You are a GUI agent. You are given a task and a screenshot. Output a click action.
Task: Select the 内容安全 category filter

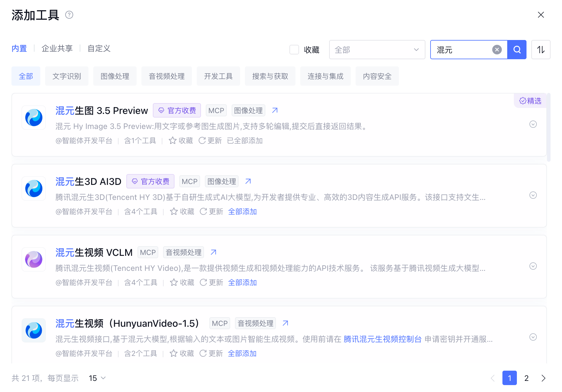(377, 76)
